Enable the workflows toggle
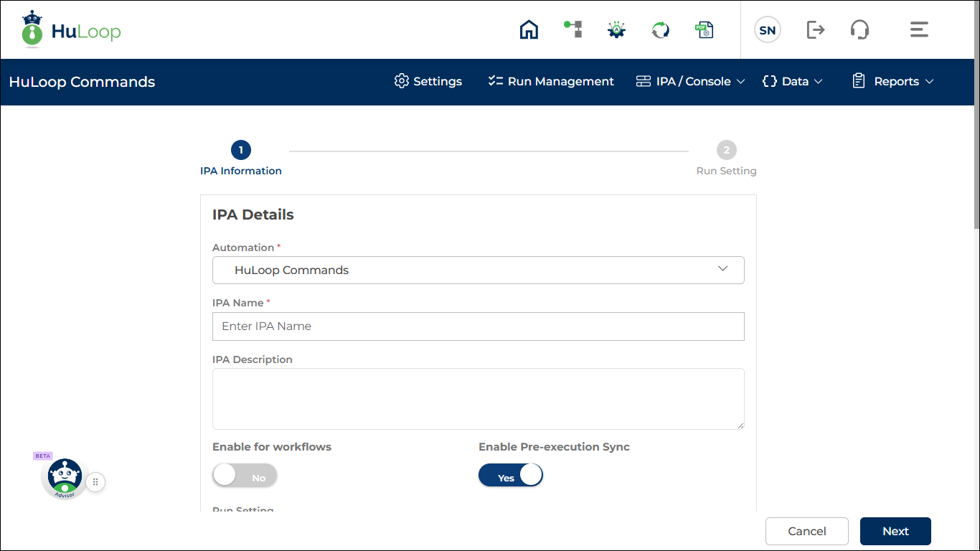This screenshot has height=551, width=980. 245,476
